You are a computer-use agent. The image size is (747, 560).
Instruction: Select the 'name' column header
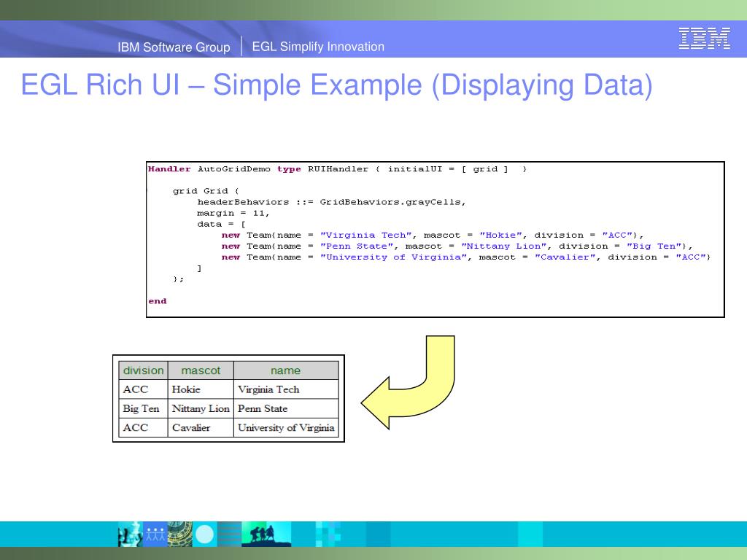(x=286, y=370)
